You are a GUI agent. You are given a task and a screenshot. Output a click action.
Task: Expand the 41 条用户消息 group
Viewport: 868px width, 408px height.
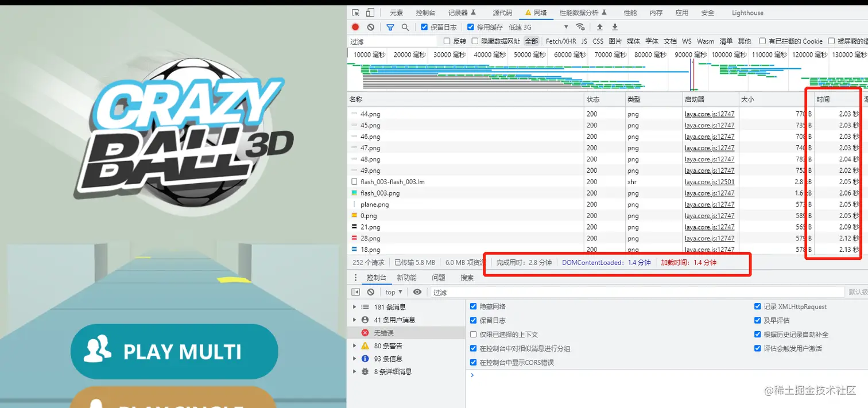[355, 320]
